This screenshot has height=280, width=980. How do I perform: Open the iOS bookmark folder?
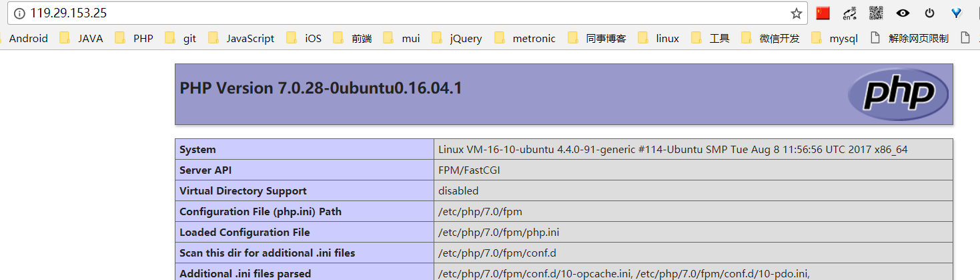tap(304, 38)
